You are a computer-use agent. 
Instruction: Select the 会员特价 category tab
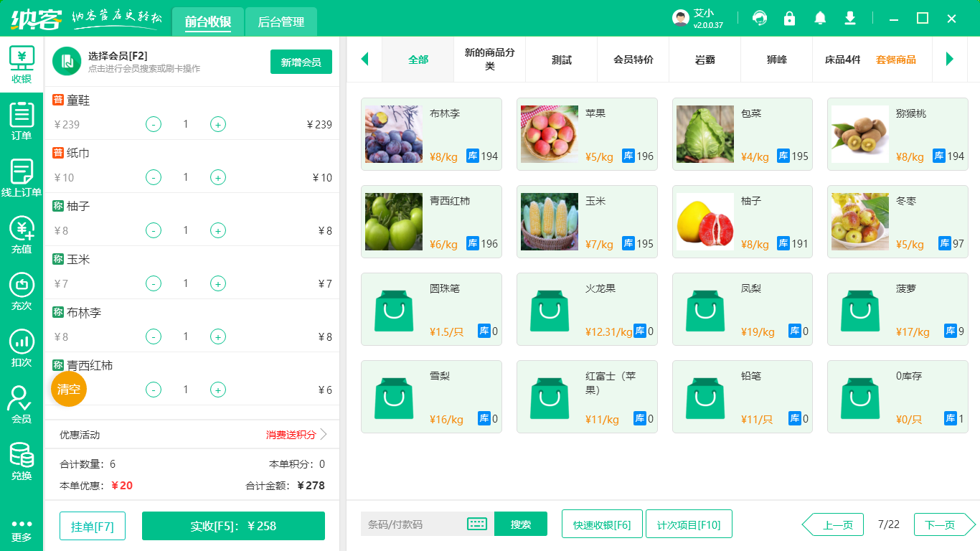tap(633, 60)
